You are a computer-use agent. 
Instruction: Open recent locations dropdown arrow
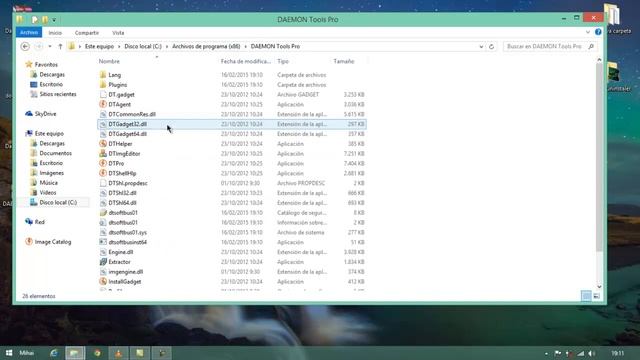(x=50, y=47)
